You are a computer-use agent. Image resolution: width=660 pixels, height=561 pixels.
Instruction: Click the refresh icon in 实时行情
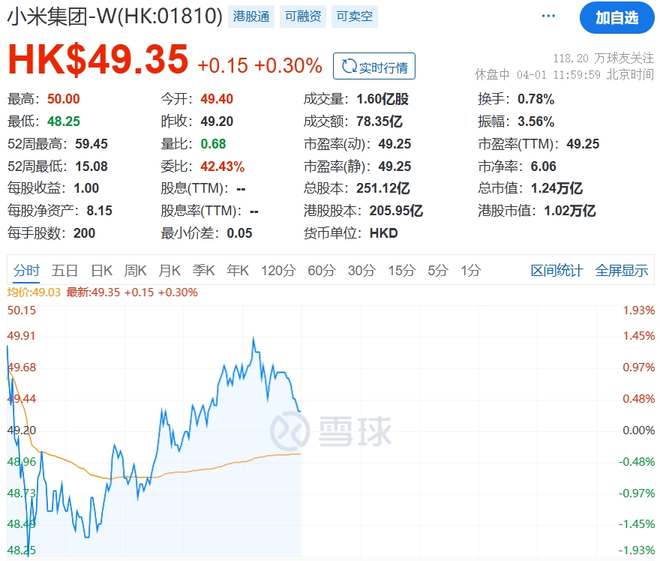pyautogui.click(x=349, y=67)
